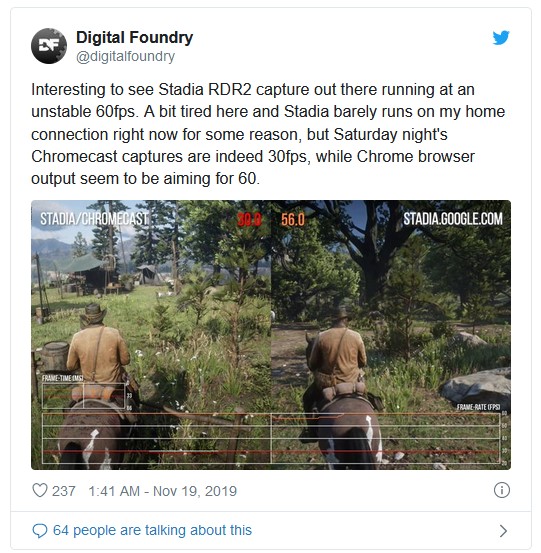Image resolution: width=541 pixels, height=553 pixels.
Task: Open '64 people are talking about this'
Action: coord(152,530)
